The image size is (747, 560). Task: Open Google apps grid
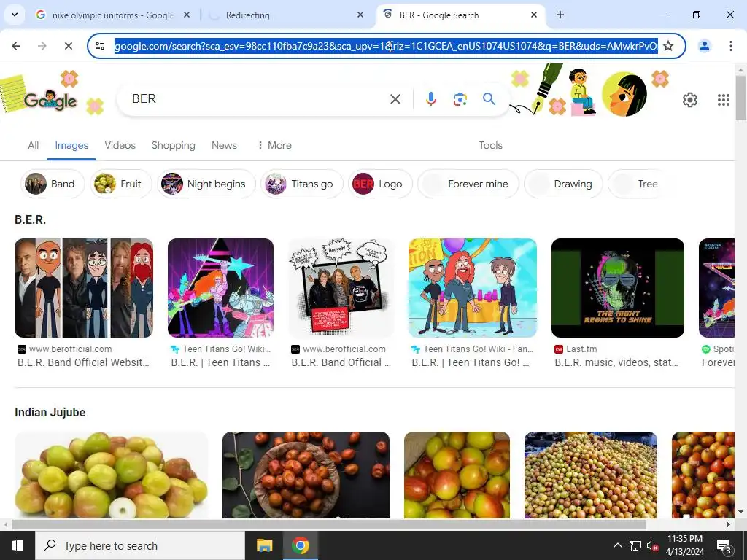point(723,99)
